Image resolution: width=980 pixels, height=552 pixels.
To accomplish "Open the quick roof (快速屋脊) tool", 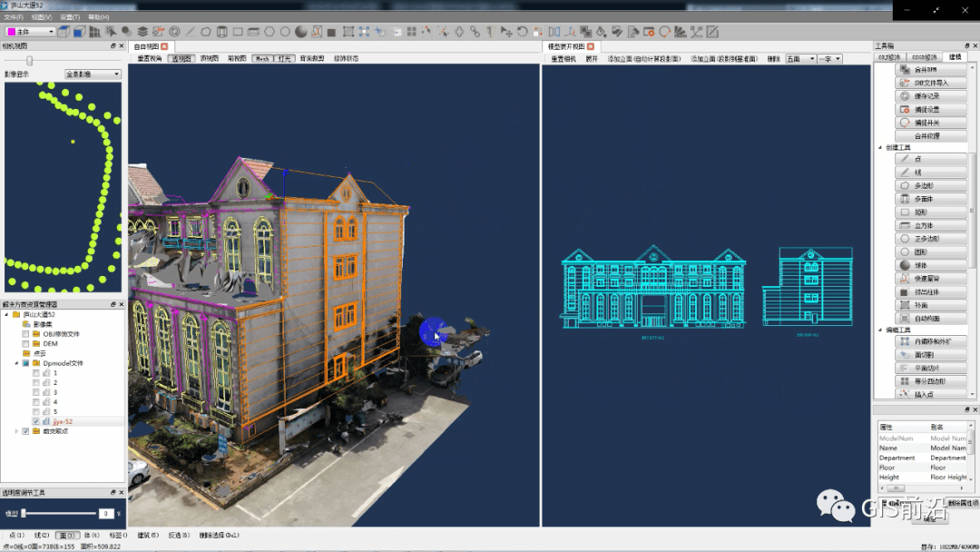I will [x=931, y=278].
